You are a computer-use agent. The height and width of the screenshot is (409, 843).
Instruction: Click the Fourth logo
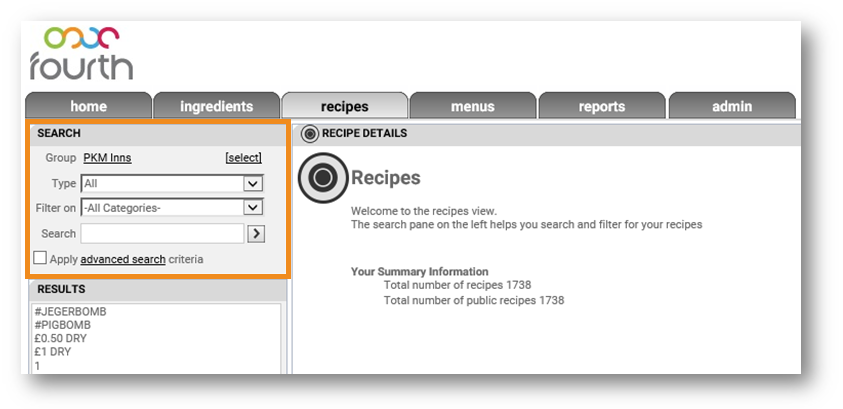coord(80,54)
